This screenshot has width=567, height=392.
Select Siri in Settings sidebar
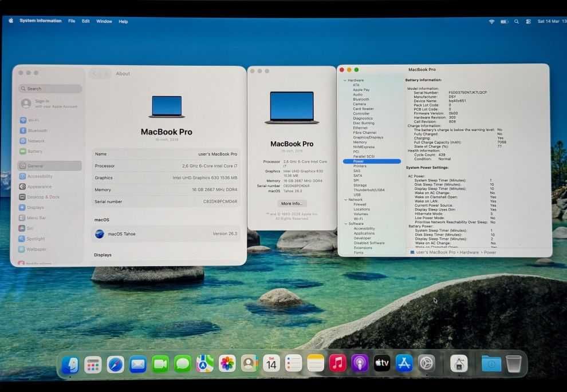click(x=49, y=228)
